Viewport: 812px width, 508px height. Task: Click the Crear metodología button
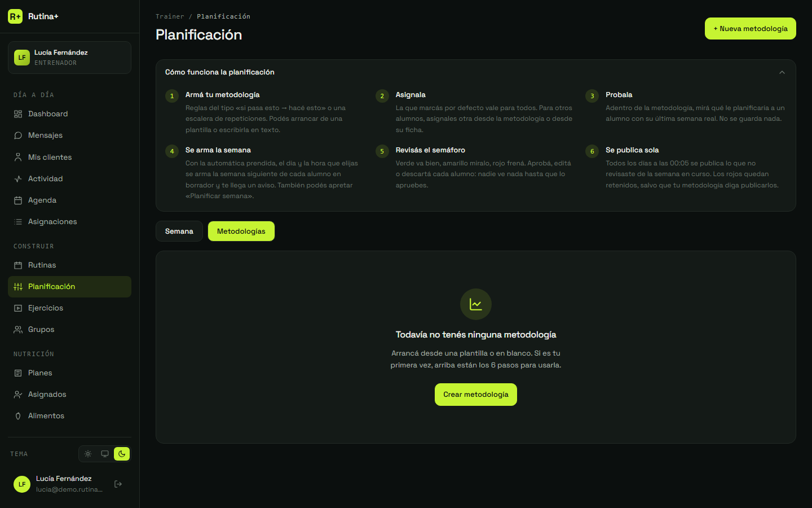[476, 395]
